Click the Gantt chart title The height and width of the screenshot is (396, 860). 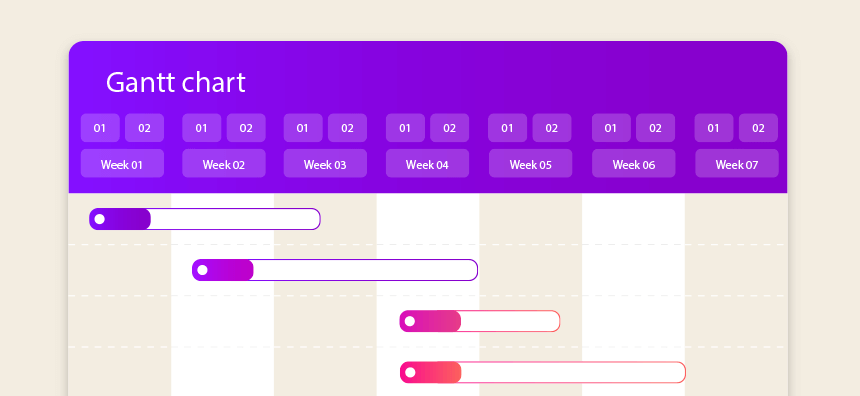click(176, 82)
